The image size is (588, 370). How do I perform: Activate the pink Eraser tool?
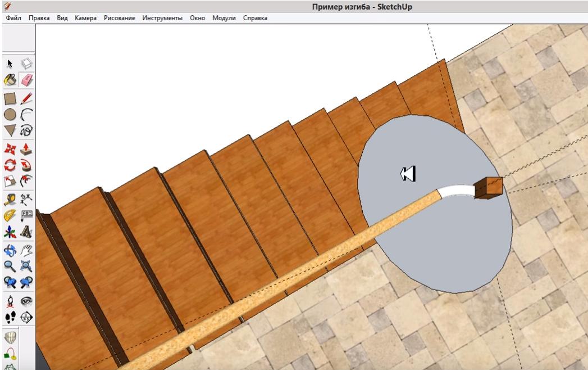(26, 81)
